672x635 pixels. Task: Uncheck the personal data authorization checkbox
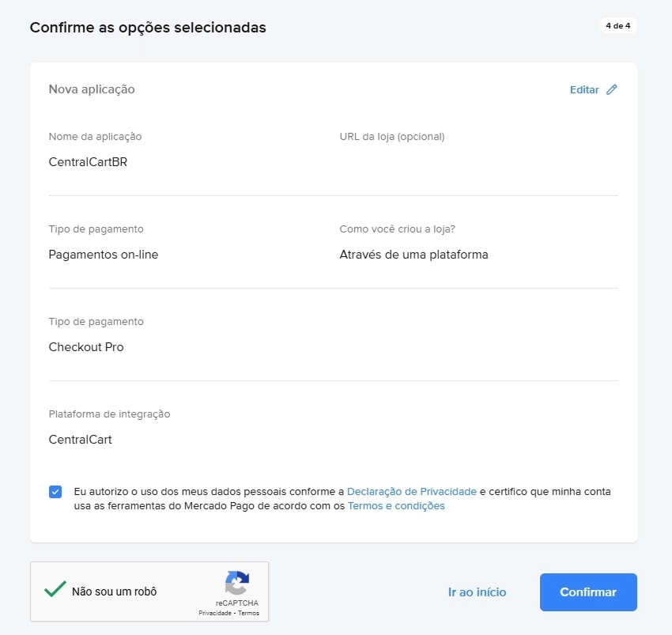[x=55, y=491]
